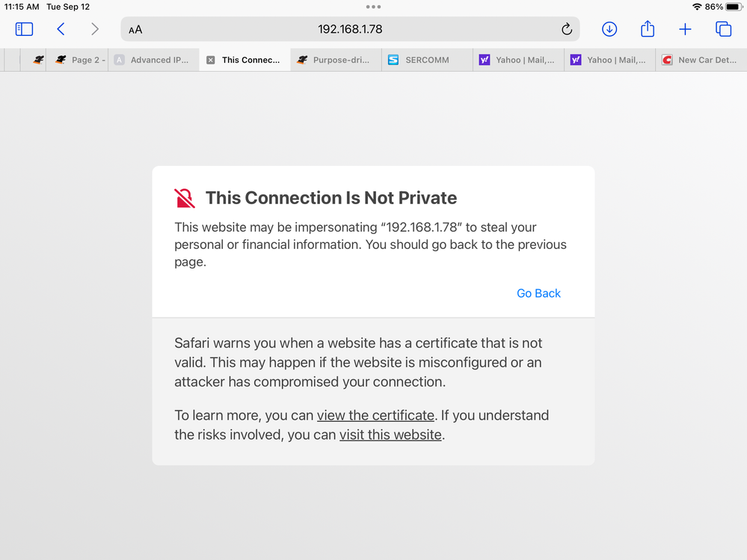The height and width of the screenshot is (560, 747).
Task: Open the Purpose-driven tab
Action: point(335,60)
